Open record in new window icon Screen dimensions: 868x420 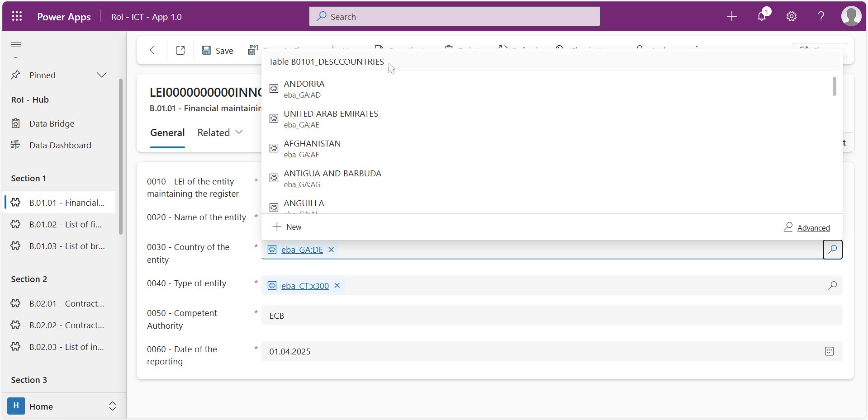coord(180,50)
